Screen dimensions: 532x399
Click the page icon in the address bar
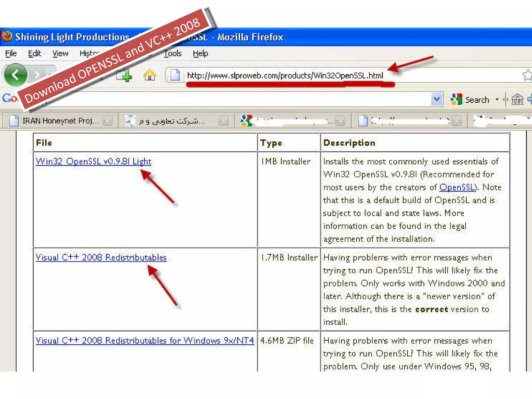pos(175,75)
